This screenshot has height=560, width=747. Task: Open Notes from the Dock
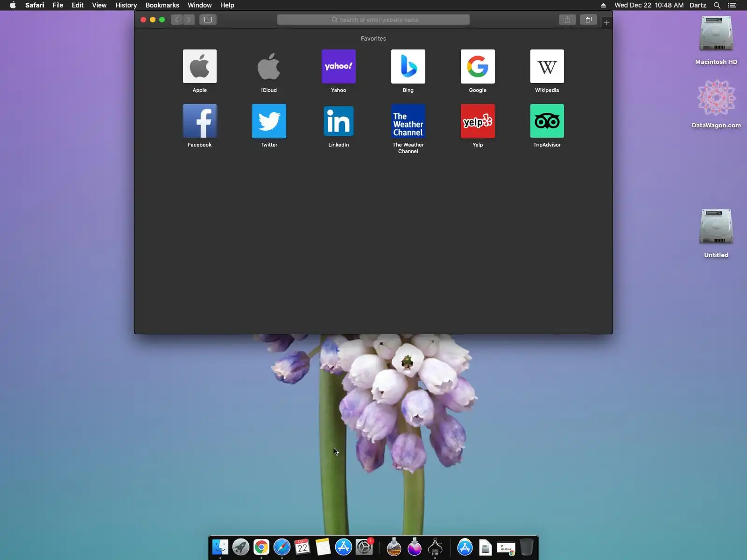tap(323, 547)
